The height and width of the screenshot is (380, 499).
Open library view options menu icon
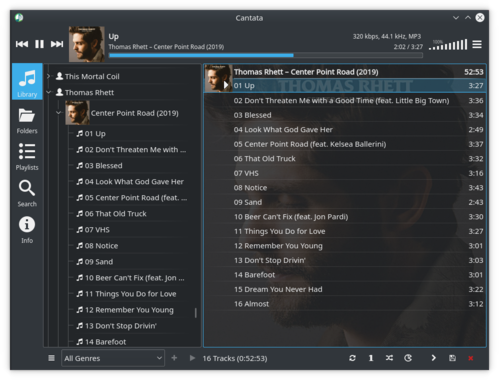51,358
